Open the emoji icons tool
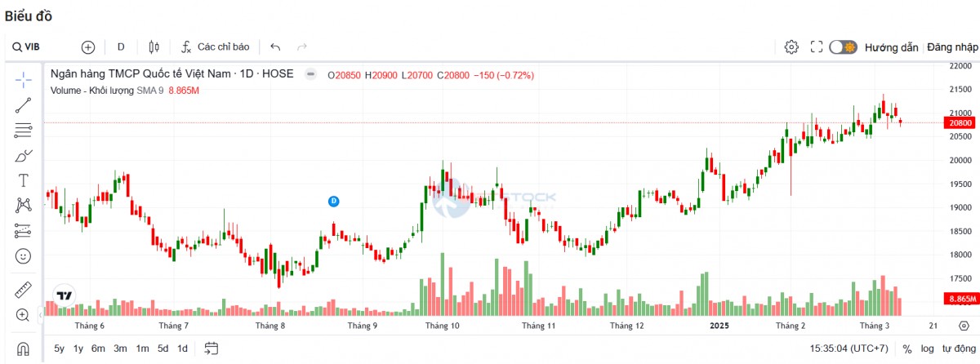Screen dimensions: 980x364 (x=23, y=256)
